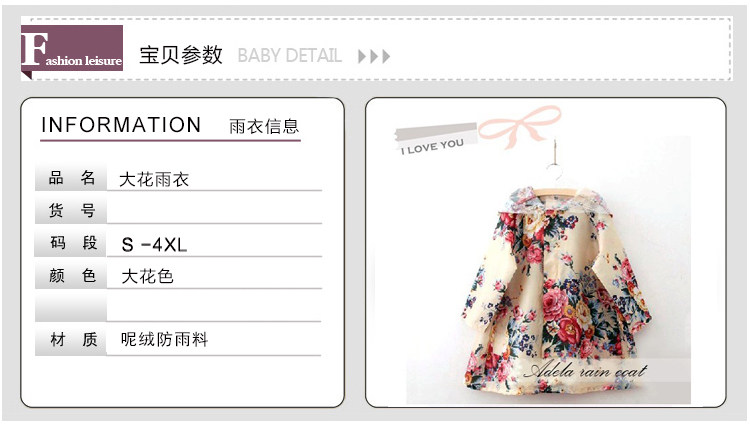Select the 雨衣信息 label
Image resolution: width=750 pixels, height=425 pixels.
click(264, 127)
